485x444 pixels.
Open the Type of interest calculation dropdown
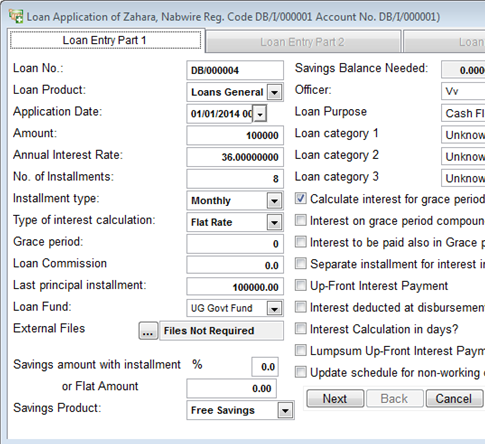pyautogui.click(x=274, y=222)
